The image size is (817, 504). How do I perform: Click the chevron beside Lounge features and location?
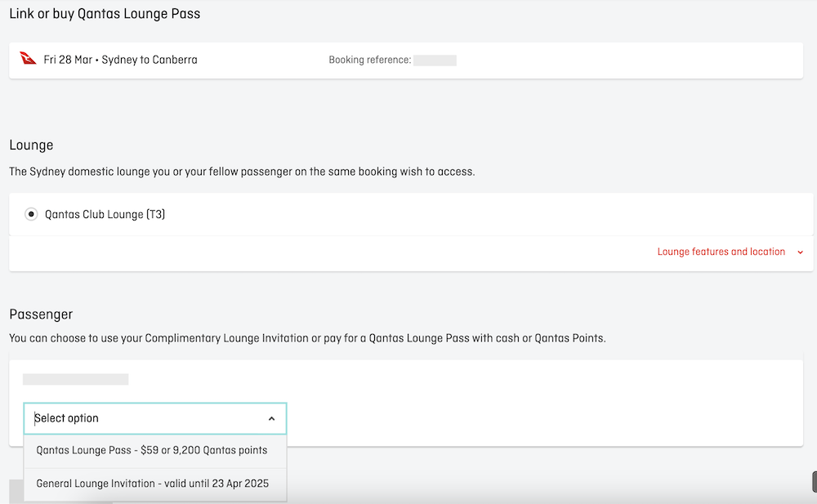point(801,252)
